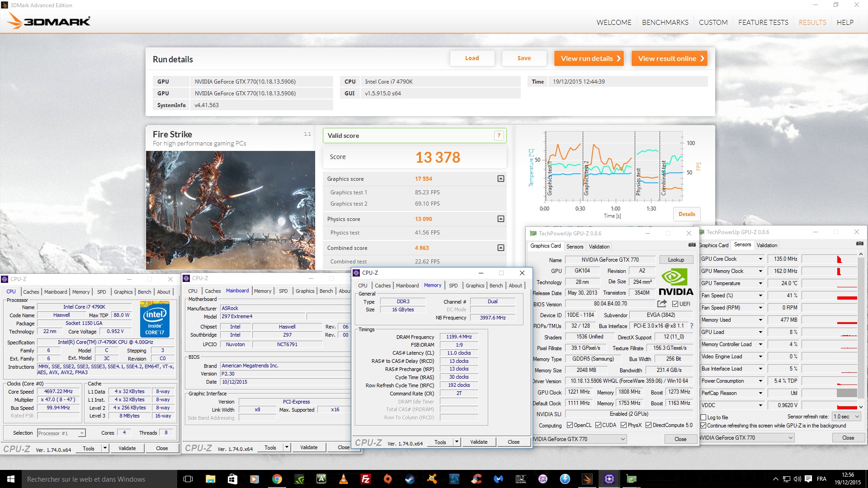Switch to Validation tab in GPU-Z Sensors window
The height and width of the screenshot is (488, 868).
(x=767, y=245)
